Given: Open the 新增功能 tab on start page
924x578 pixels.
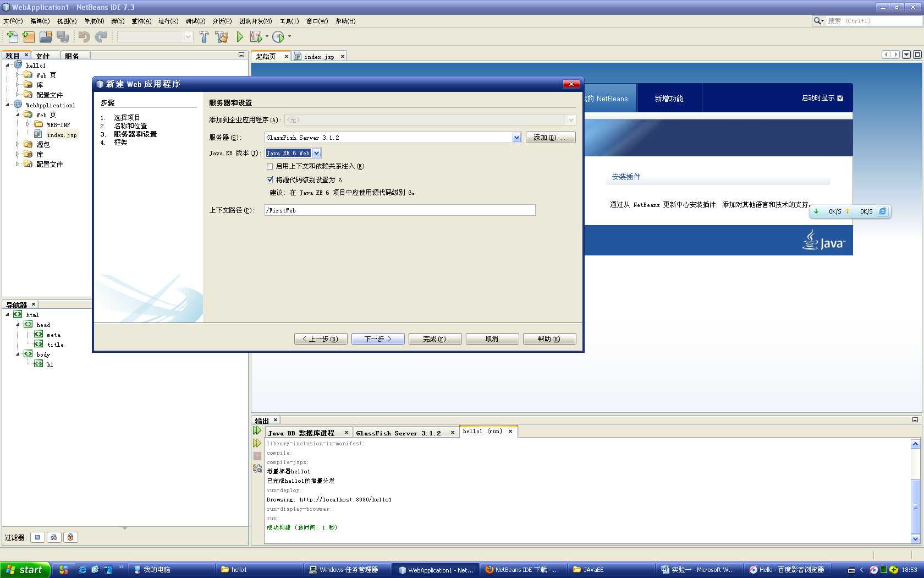Looking at the screenshot, I should pyautogui.click(x=669, y=99).
